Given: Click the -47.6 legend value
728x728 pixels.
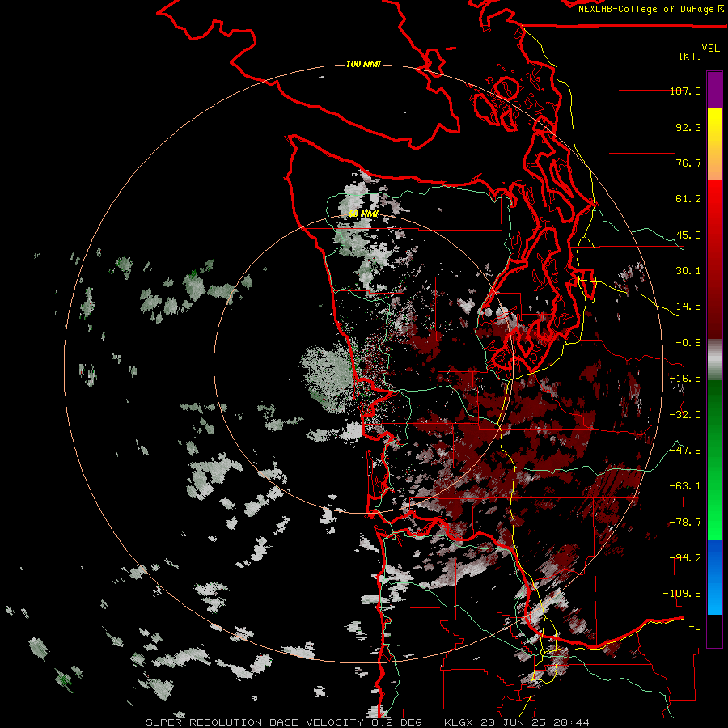Looking at the screenshot, I should 685,451.
